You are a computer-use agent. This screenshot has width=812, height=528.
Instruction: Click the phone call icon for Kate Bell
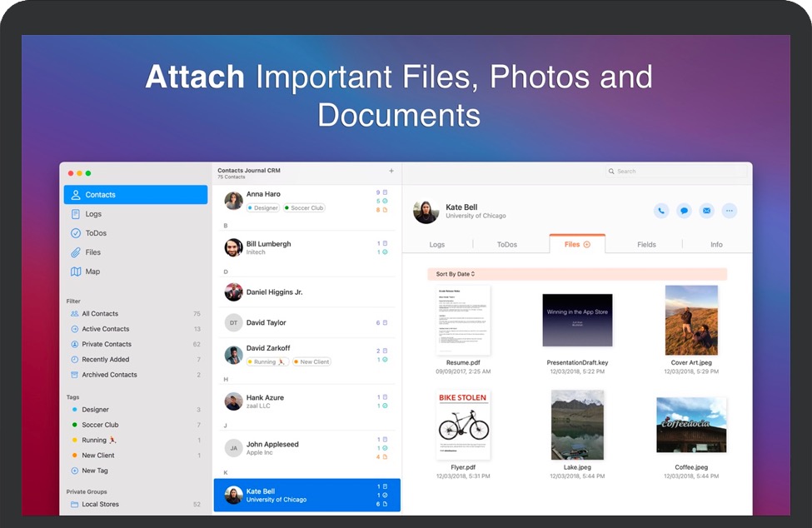click(661, 211)
